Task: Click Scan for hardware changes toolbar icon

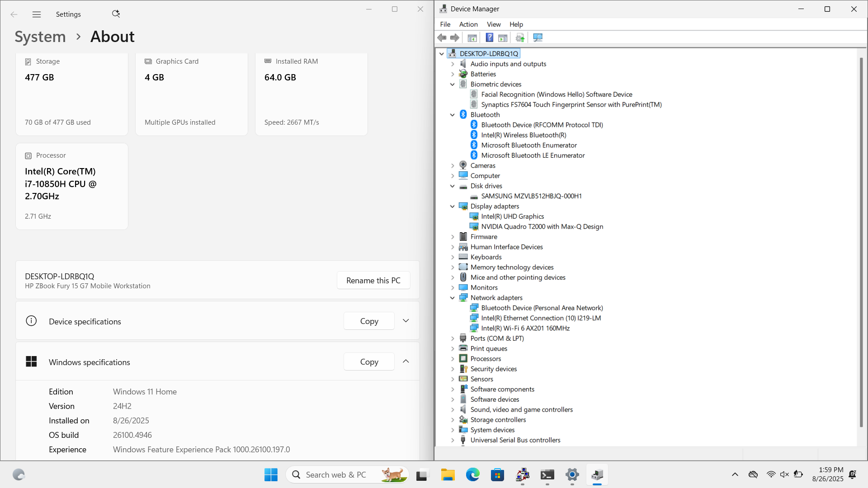Action: (x=538, y=38)
